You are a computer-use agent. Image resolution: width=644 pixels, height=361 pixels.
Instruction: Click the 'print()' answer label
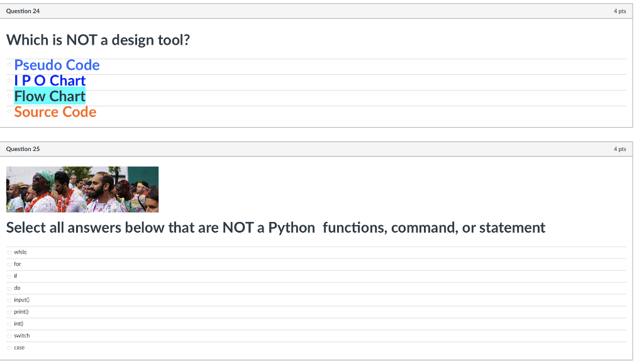pos(21,312)
